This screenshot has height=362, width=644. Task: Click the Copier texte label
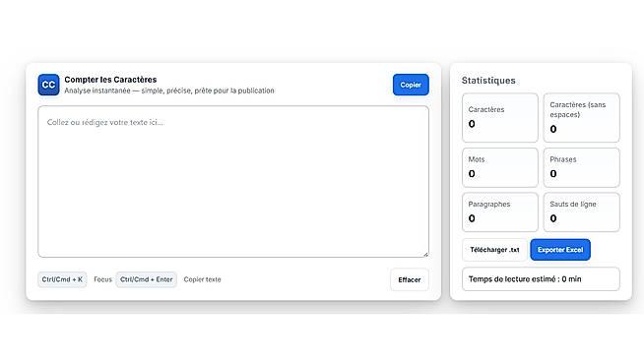(202, 279)
